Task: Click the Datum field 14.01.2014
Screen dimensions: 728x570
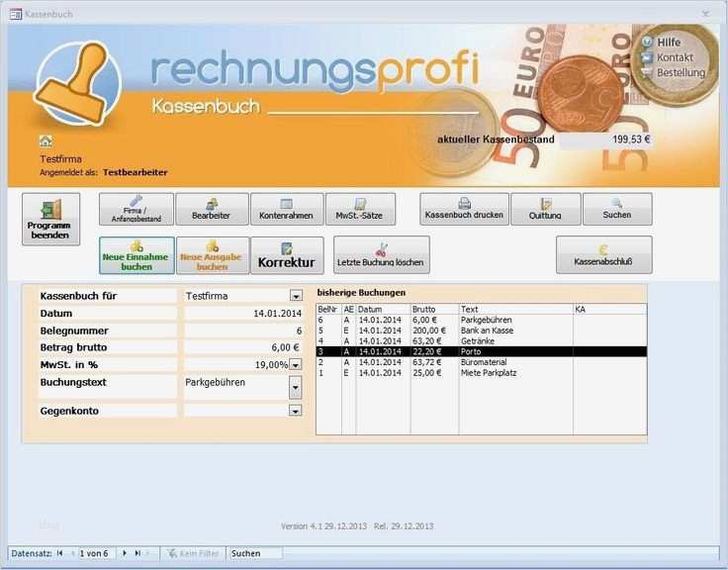Action: click(x=243, y=313)
